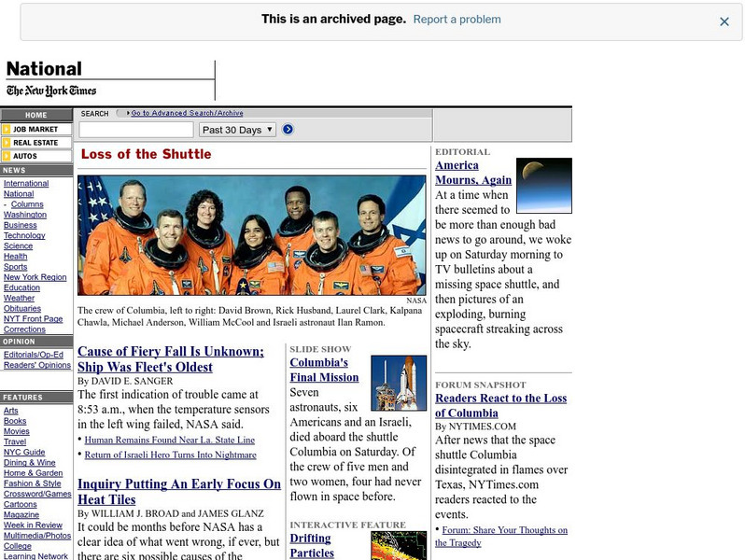Open 'Cause of Fiery Fall Is Unknown' headline
The image size is (745, 560).
click(x=171, y=359)
